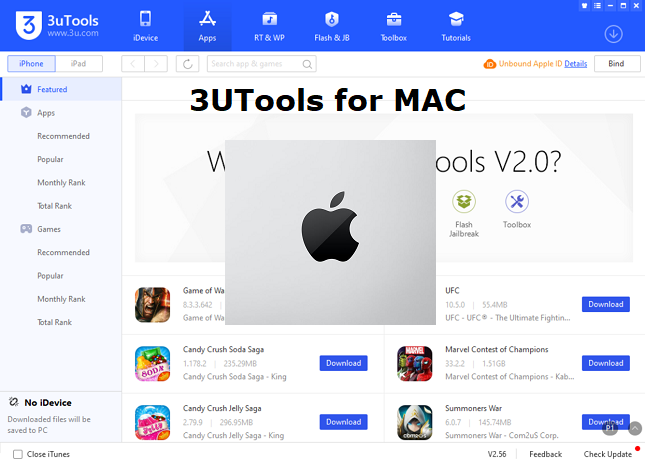Open Recommended under Apps
Image resolution: width=645 pixels, height=463 pixels.
click(x=63, y=136)
